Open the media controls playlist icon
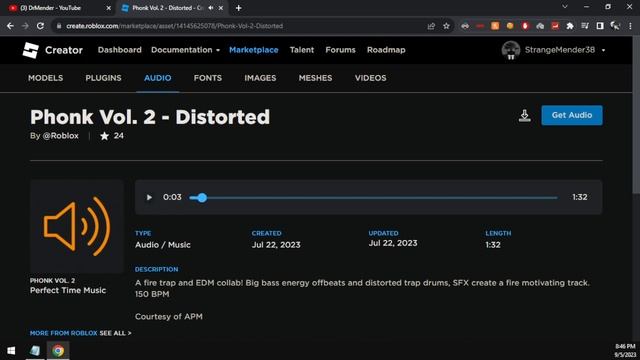640x360 pixels. 585,26
